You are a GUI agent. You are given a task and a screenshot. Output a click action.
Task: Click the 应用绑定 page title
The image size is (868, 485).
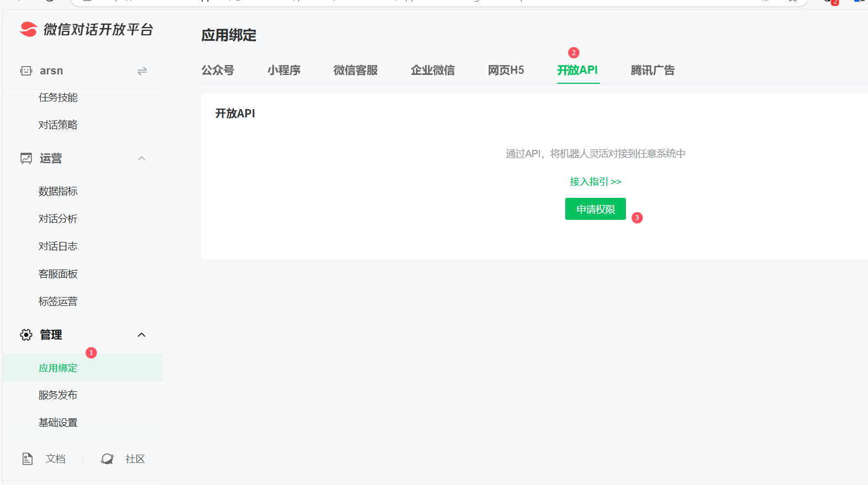click(x=229, y=35)
